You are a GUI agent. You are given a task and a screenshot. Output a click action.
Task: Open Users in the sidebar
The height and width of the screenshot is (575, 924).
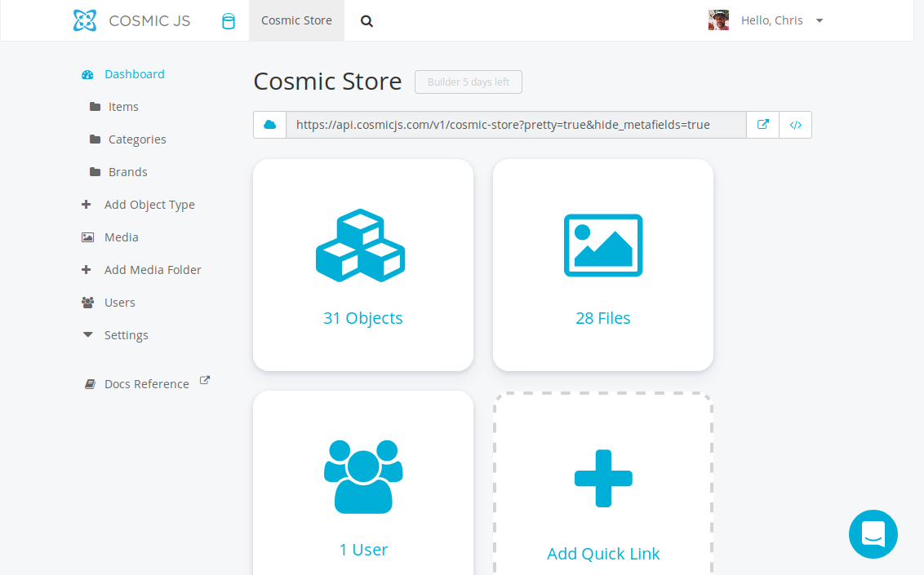120,303
